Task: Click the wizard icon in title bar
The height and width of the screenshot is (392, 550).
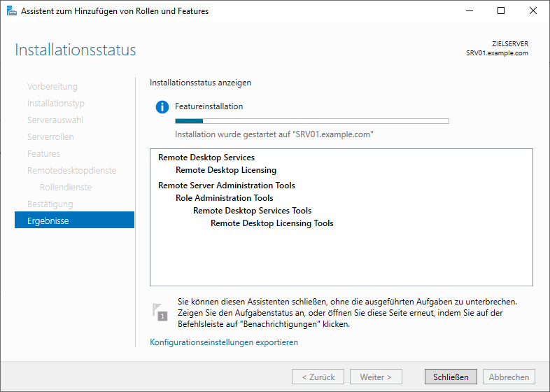Action: point(12,11)
